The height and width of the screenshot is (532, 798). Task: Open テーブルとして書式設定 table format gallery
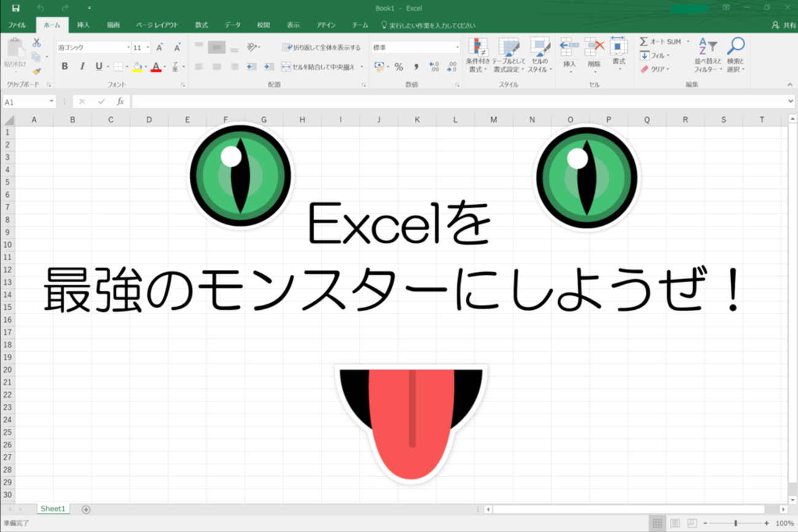508,55
